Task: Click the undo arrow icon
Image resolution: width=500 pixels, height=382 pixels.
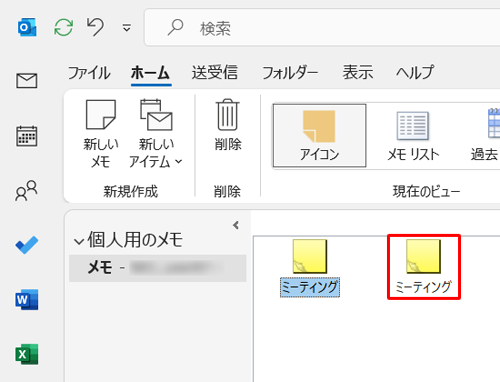Action: pyautogui.click(x=95, y=27)
